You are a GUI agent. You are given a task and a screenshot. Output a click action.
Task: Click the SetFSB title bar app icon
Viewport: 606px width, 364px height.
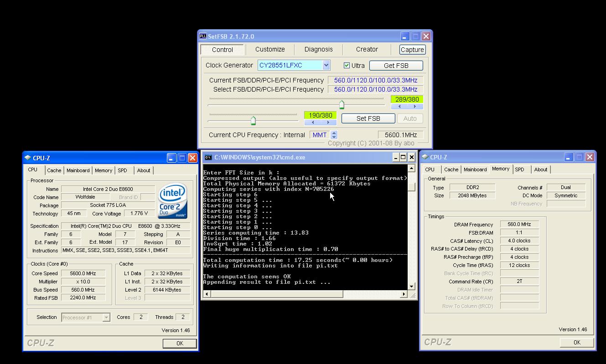203,36
